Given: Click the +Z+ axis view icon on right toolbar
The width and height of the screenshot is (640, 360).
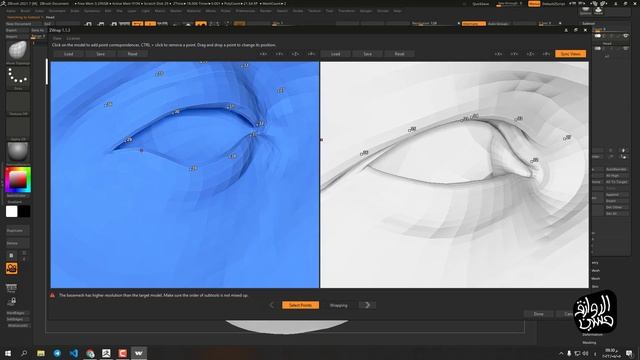Looking at the screenshot, I should coord(530,54).
